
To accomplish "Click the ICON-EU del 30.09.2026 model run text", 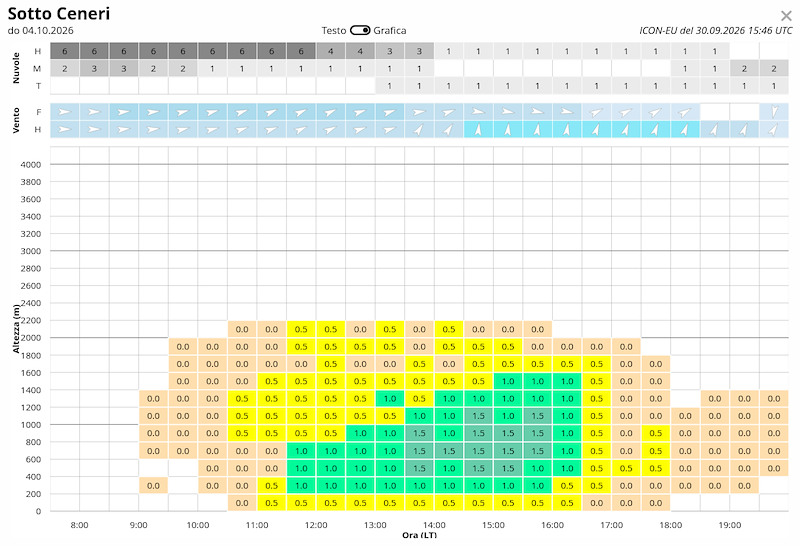I will 716,31.
